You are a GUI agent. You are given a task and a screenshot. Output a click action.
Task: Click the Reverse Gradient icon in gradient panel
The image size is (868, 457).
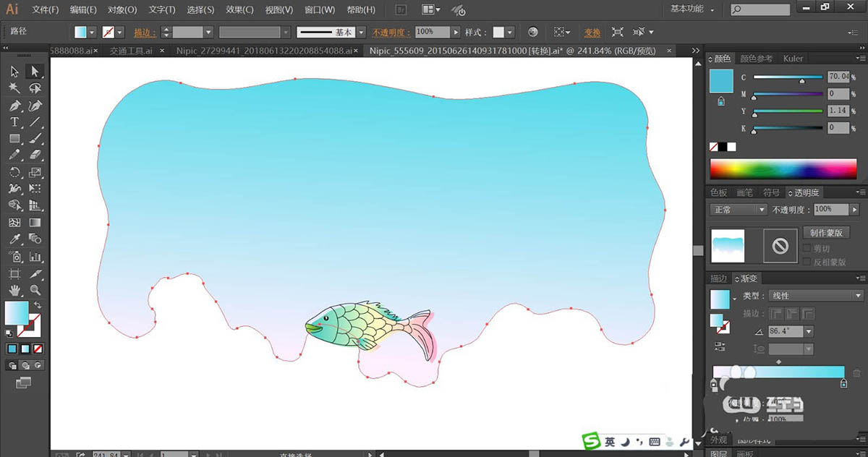tap(720, 346)
